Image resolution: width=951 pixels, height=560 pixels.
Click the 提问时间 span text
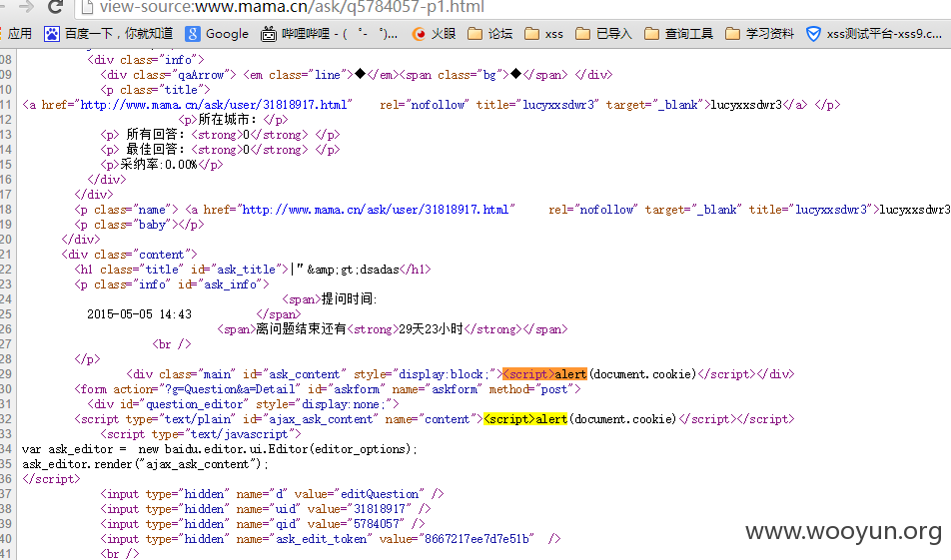click(350, 298)
